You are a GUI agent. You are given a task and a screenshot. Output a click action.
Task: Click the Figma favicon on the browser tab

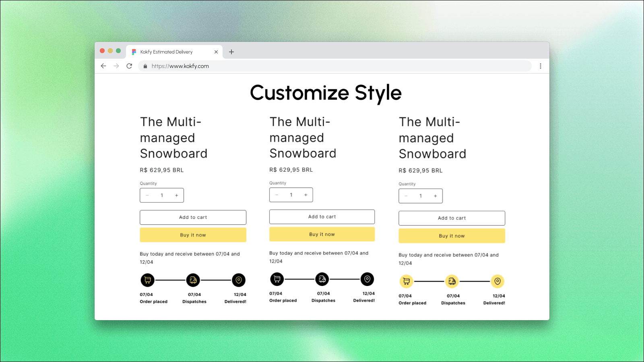click(133, 51)
